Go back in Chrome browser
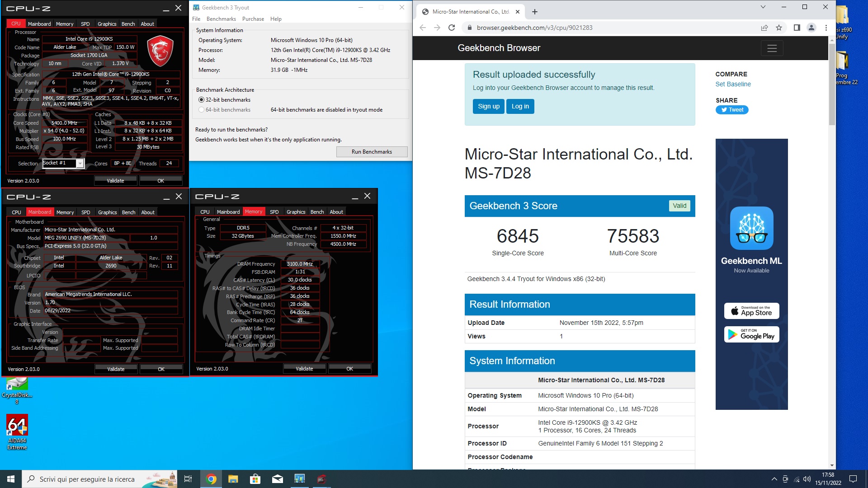Viewport: 868px width, 488px height. coord(422,28)
